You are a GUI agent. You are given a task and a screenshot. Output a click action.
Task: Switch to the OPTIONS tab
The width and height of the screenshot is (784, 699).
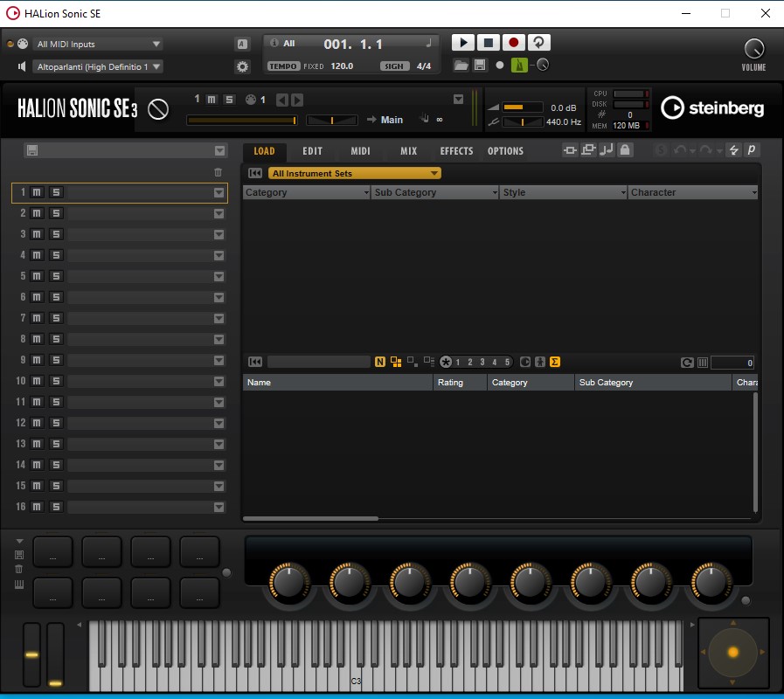[x=505, y=151]
